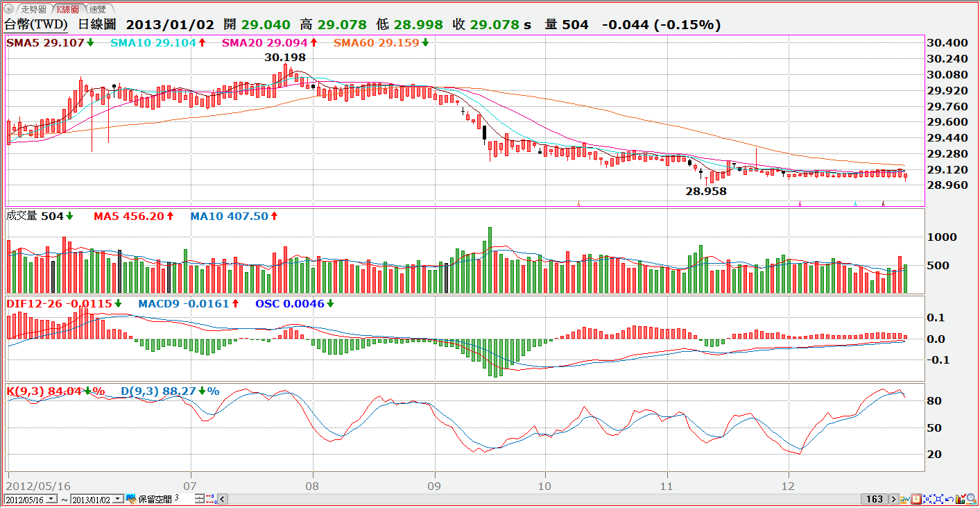Screen dimensions: 980x508
Task: Click the magnifying glass search icon
Action: coord(972,499)
